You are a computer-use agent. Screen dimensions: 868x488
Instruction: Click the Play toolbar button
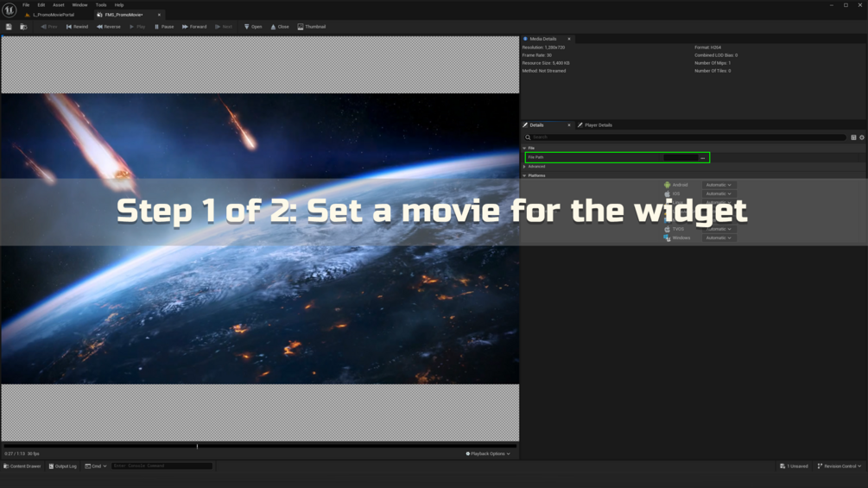coord(137,27)
